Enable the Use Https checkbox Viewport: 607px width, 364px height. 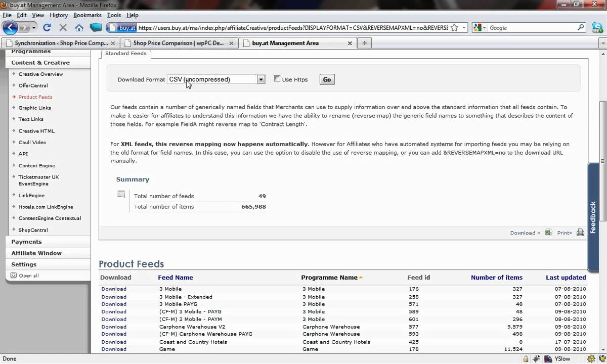[x=277, y=78]
